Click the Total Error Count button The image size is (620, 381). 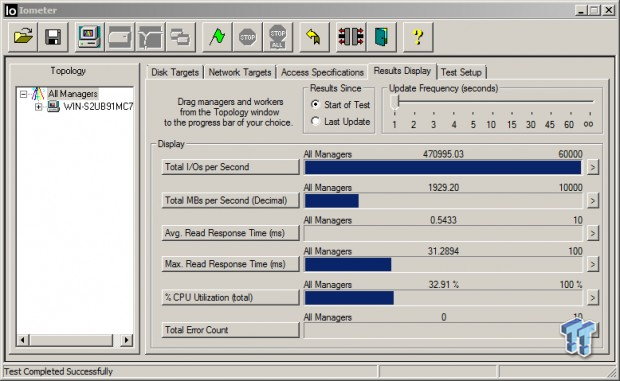click(230, 330)
